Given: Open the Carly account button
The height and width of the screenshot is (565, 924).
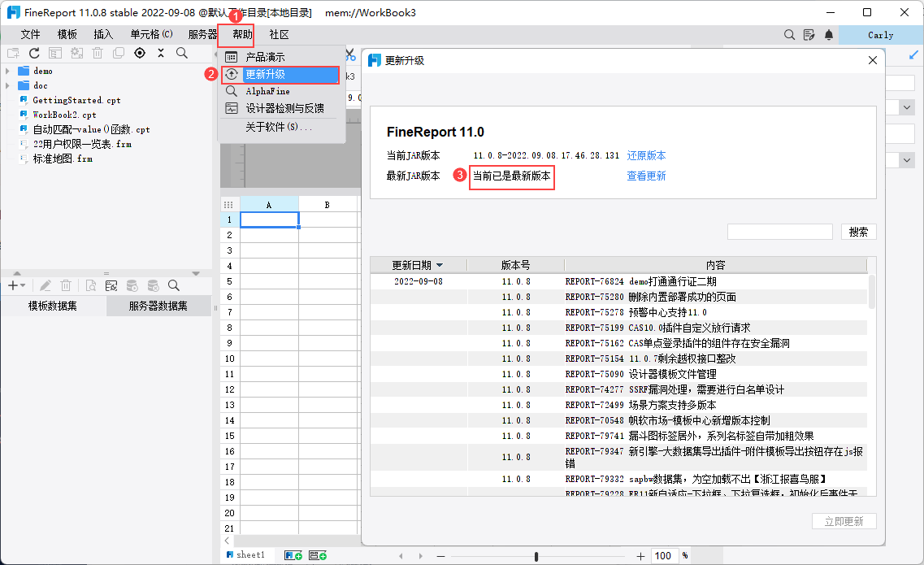Looking at the screenshot, I should (880, 36).
